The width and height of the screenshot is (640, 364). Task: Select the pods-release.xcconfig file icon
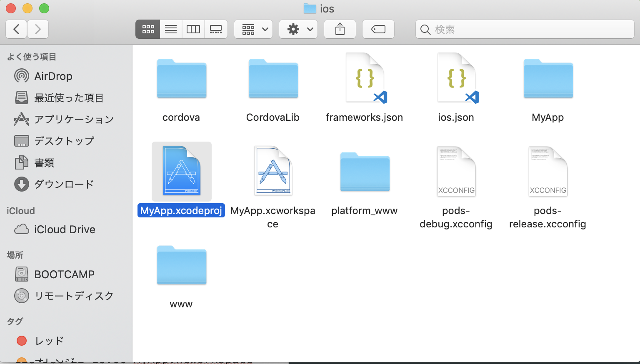pyautogui.click(x=548, y=171)
